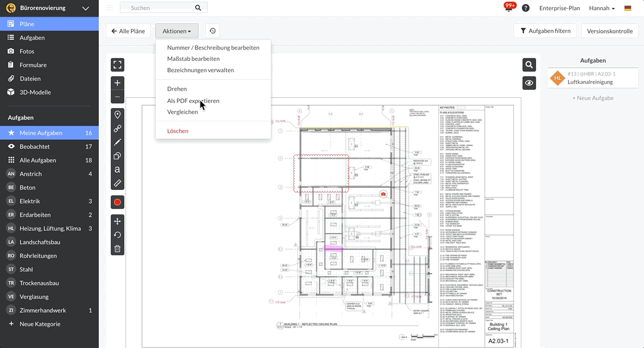Select Heizung, Lüftung, Klima category

49,228
